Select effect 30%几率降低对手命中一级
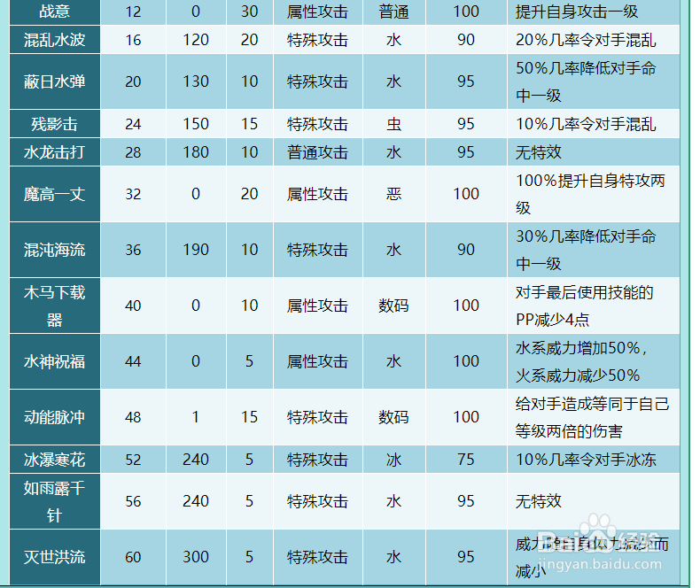700x588 pixels. (586, 250)
